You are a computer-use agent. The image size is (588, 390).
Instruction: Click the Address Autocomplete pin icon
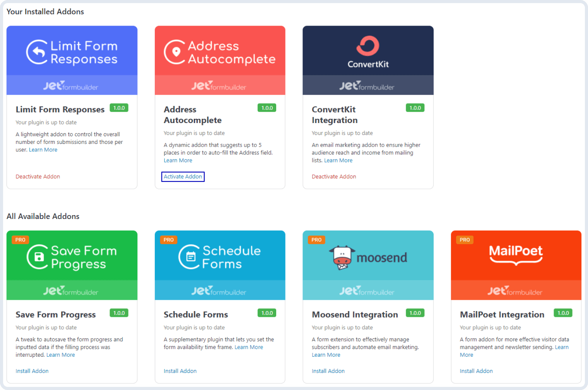175,52
